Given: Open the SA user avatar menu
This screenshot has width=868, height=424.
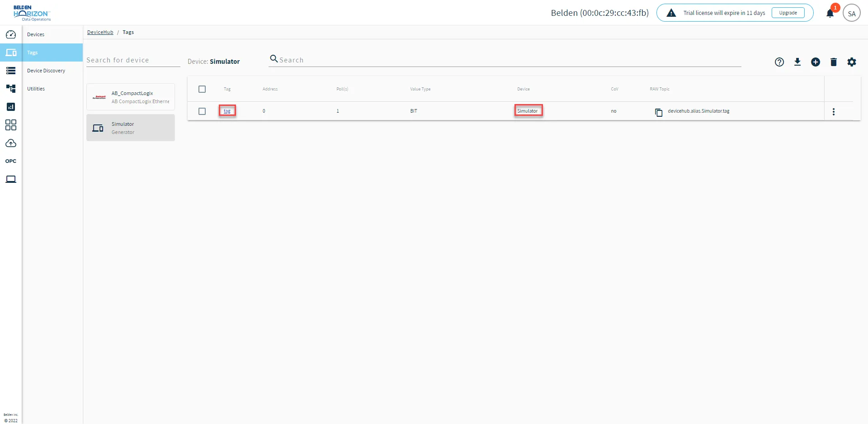Looking at the screenshot, I should pyautogui.click(x=852, y=13).
